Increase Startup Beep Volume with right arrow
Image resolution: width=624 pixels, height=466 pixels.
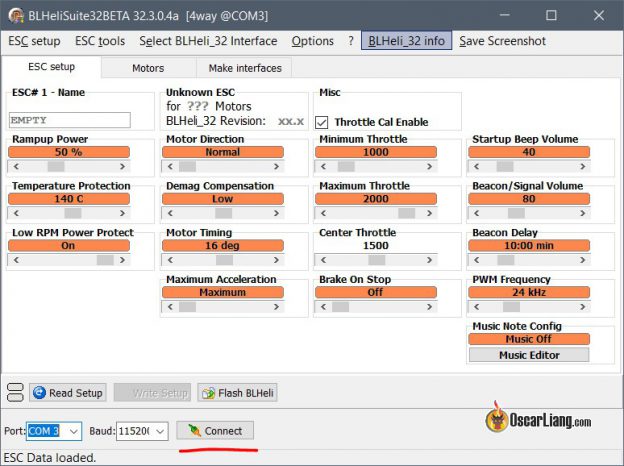pyautogui.click(x=583, y=166)
